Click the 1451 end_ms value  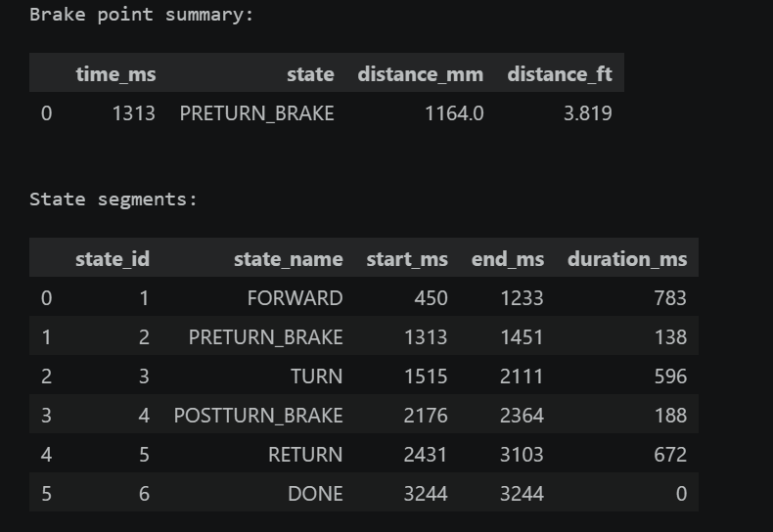click(x=523, y=337)
